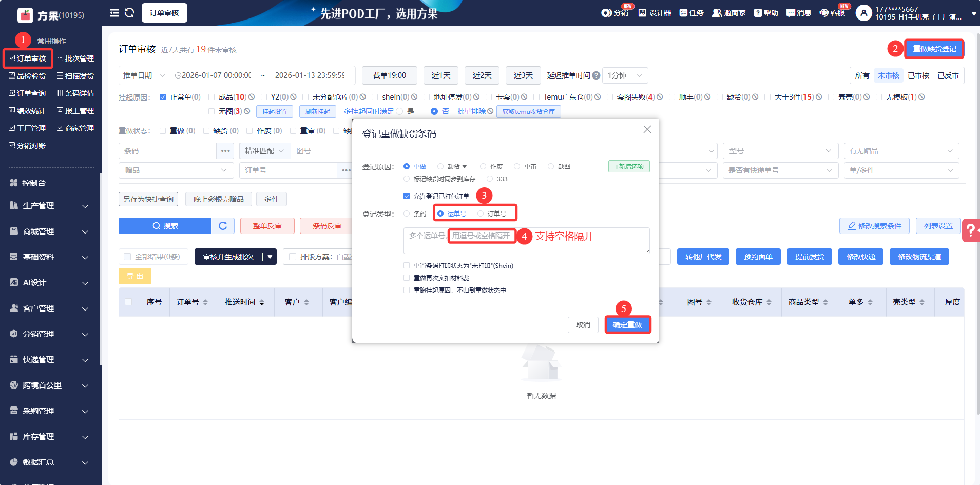The height and width of the screenshot is (485, 980).
Task: Choose 订单号 as the 登记类型
Action: [481, 214]
